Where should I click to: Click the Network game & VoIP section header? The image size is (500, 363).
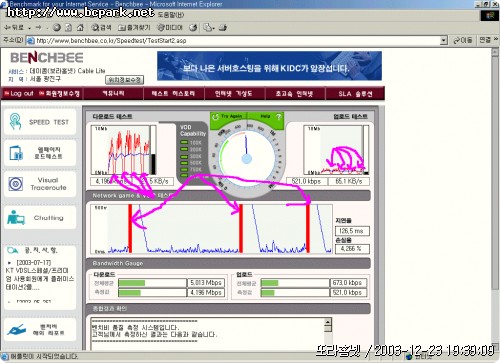pos(228,195)
